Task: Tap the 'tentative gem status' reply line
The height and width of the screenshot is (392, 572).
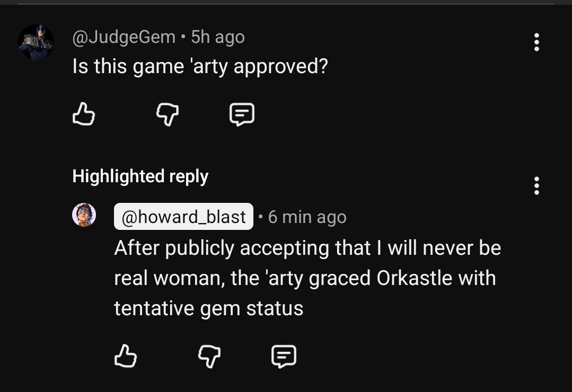Action: pyautogui.click(x=208, y=308)
